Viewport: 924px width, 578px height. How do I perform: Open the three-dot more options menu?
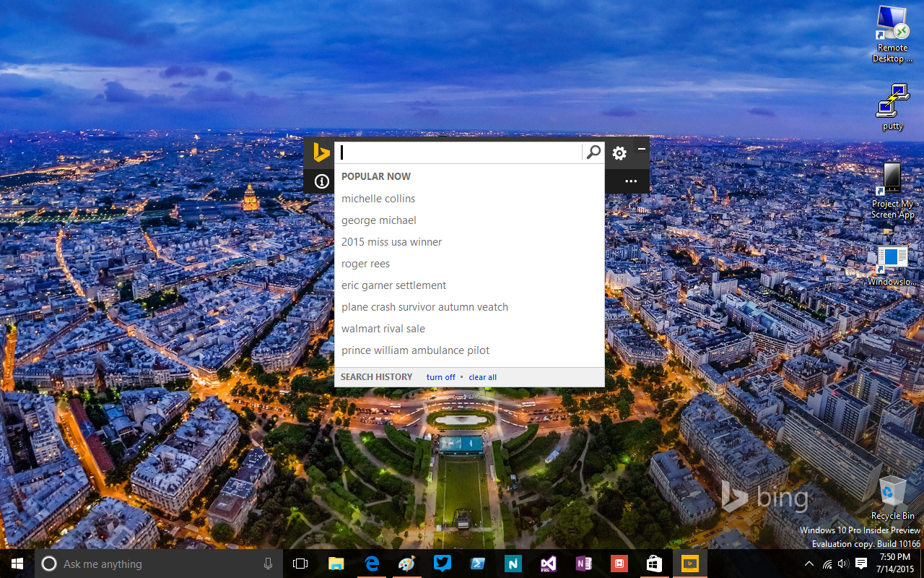[x=631, y=181]
